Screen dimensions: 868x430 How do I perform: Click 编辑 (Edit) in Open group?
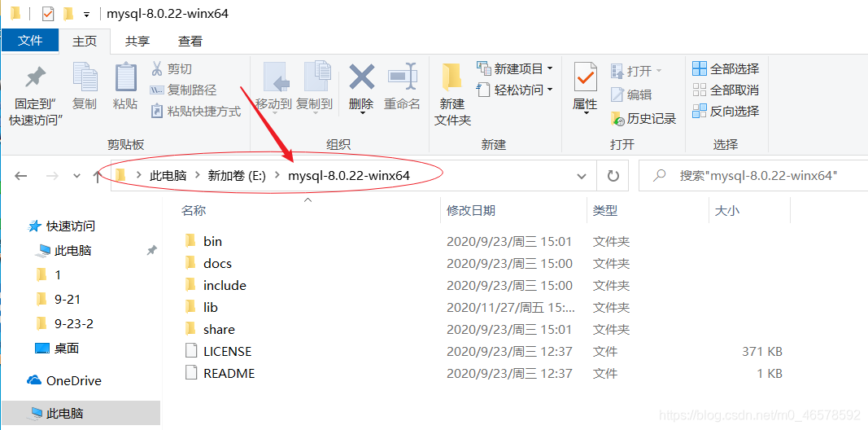click(631, 94)
